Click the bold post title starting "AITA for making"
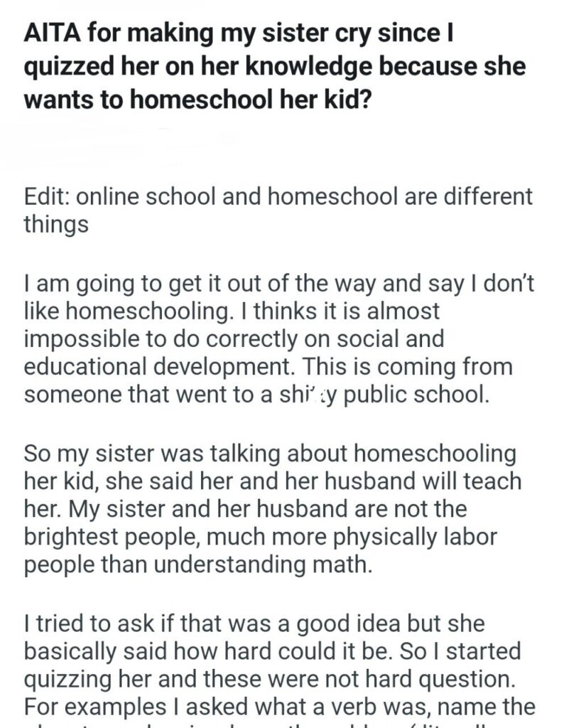The height and width of the screenshot is (728, 564). point(277,66)
